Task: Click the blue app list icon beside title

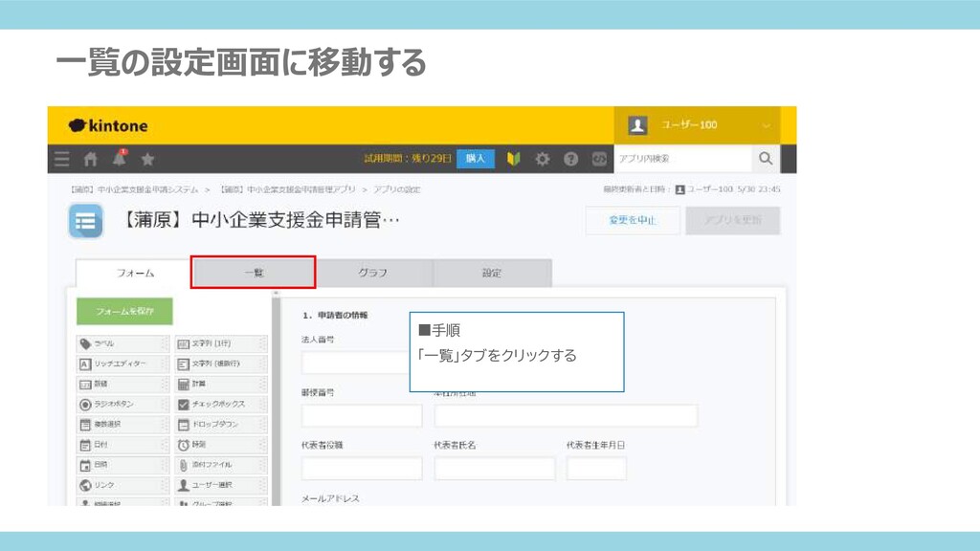Action: (x=85, y=221)
